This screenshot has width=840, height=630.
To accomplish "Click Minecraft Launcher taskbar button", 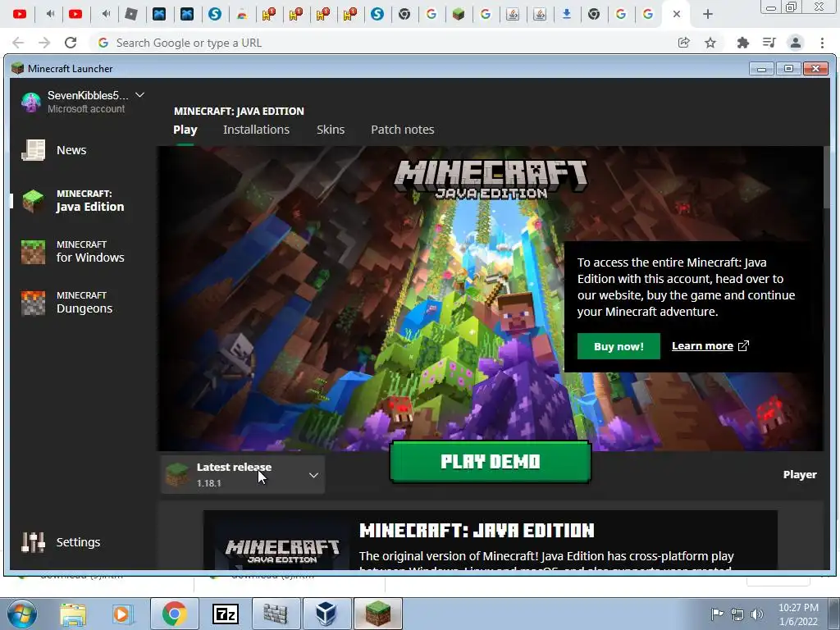I will (377, 614).
